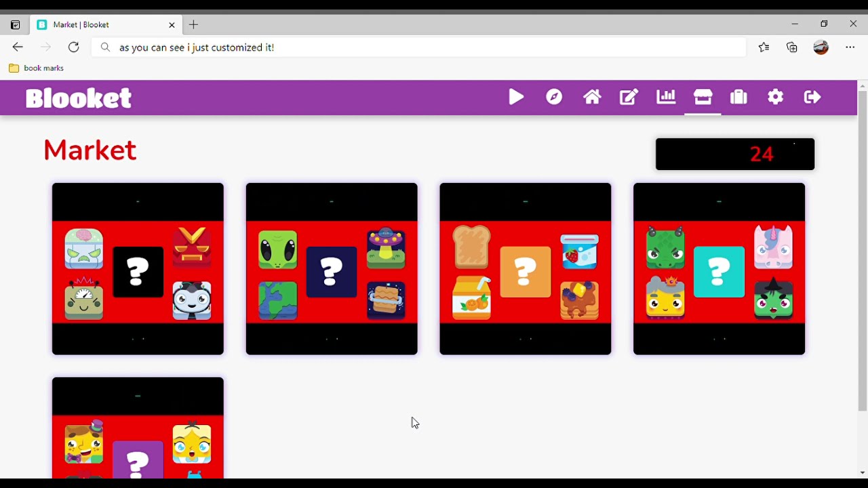The image size is (868, 488).
Task: Click the green alien blook
Action: click(x=277, y=249)
